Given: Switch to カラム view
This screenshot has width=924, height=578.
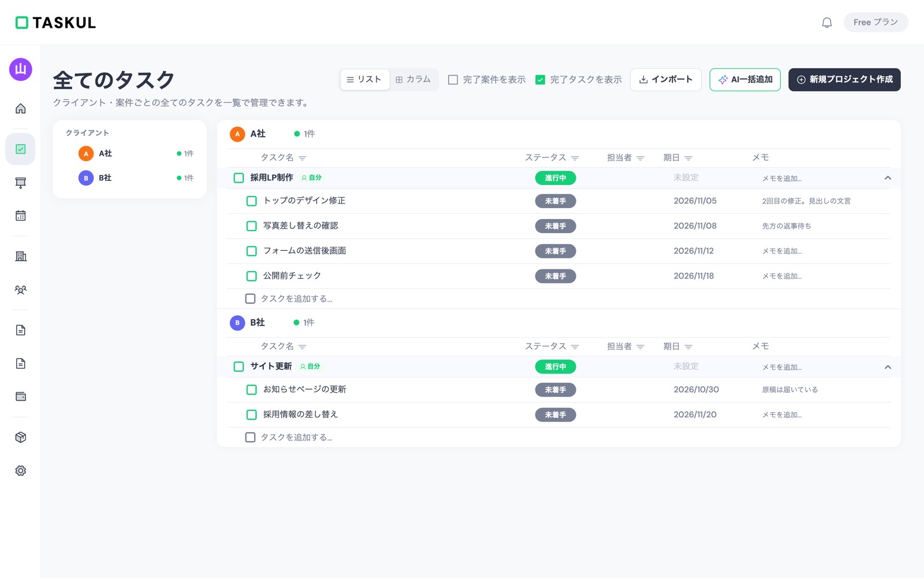Looking at the screenshot, I should click(413, 80).
